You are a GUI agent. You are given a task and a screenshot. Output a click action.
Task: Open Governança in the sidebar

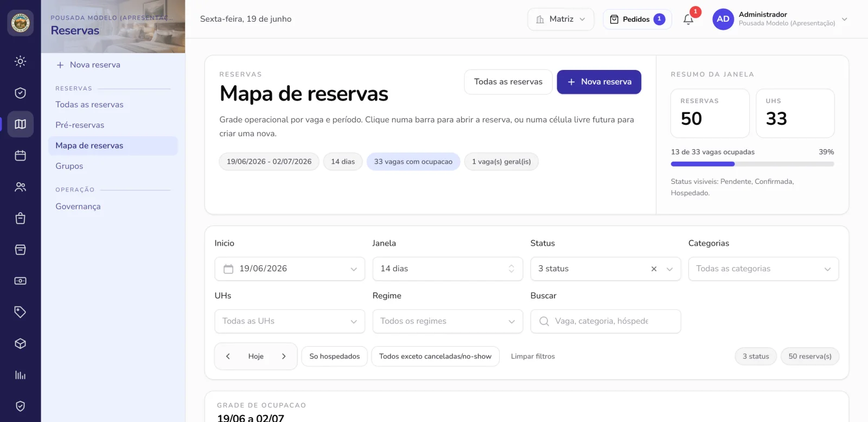(x=78, y=207)
